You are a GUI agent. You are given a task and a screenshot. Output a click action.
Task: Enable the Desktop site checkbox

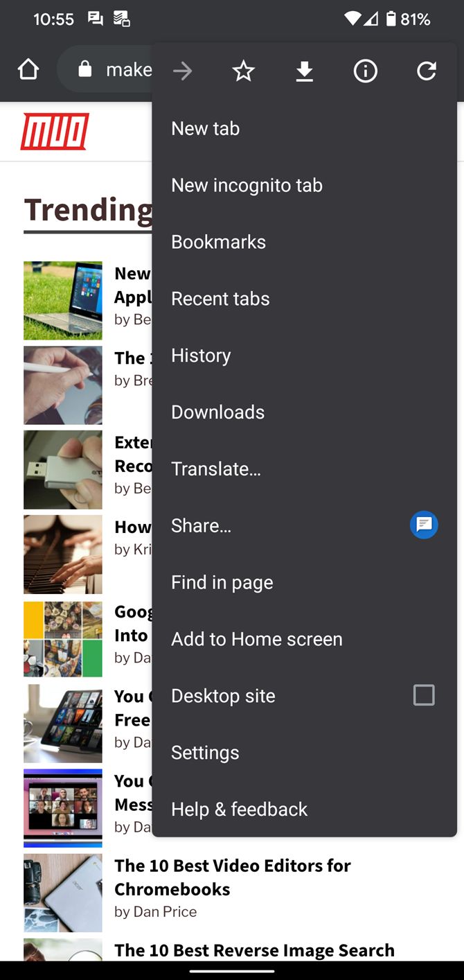pyautogui.click(x=424, y=695)
